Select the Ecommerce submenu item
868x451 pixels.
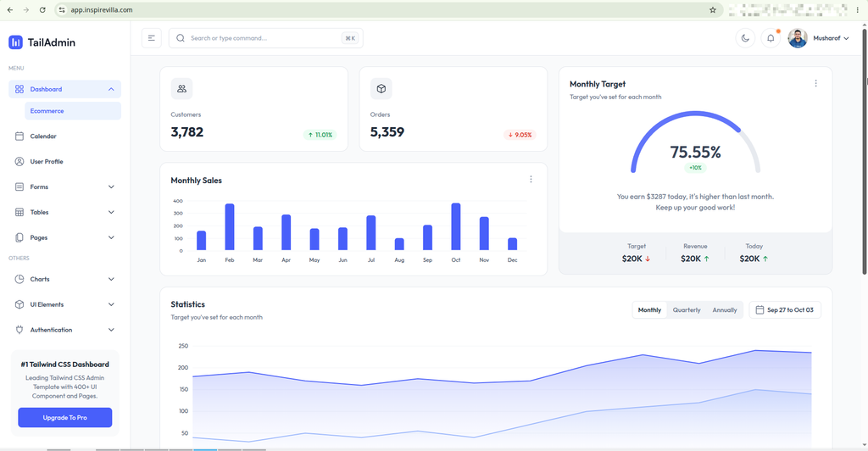click(x=73, y=111)
